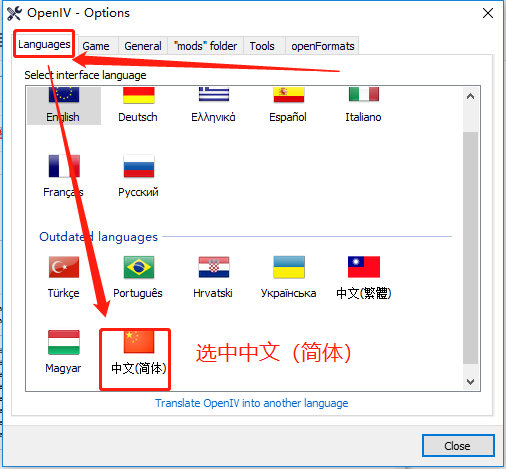Click the language list scrollbar thumb
506x469 pixels.
coord(470,248)
